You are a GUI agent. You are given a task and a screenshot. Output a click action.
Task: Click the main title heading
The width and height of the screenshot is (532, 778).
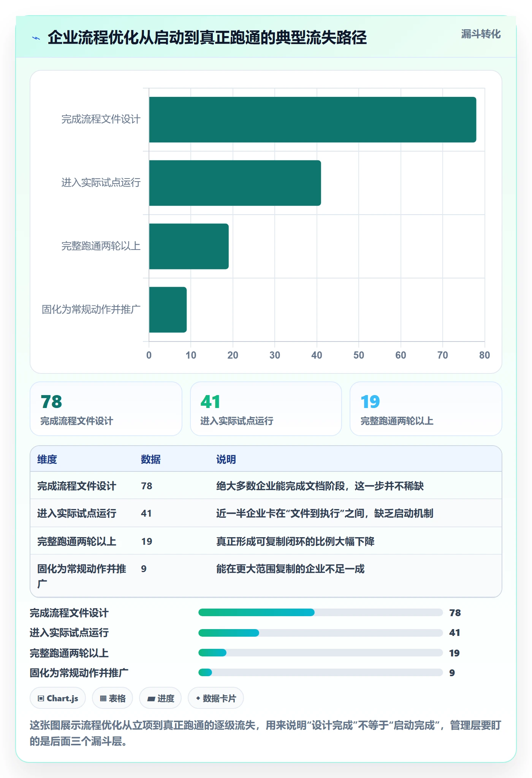click(207, 38)
